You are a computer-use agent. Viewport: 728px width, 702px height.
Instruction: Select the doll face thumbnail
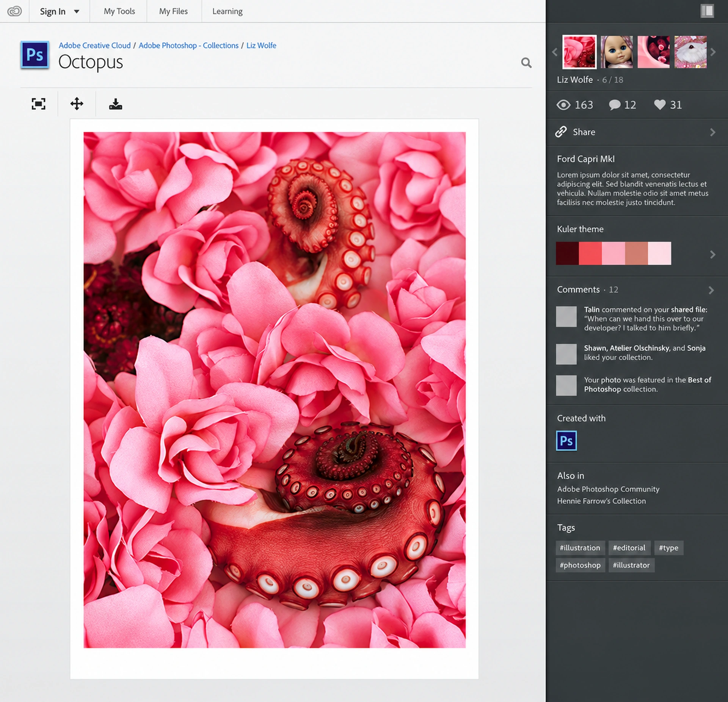point(617,52)
